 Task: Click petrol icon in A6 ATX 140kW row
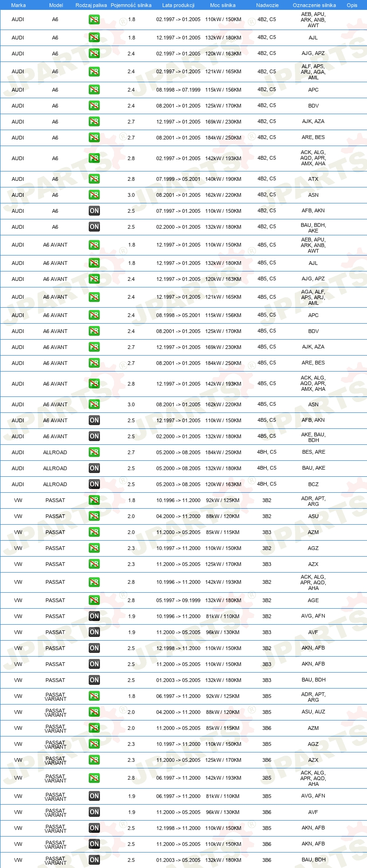pyautogui.click(x=94, y=179)
